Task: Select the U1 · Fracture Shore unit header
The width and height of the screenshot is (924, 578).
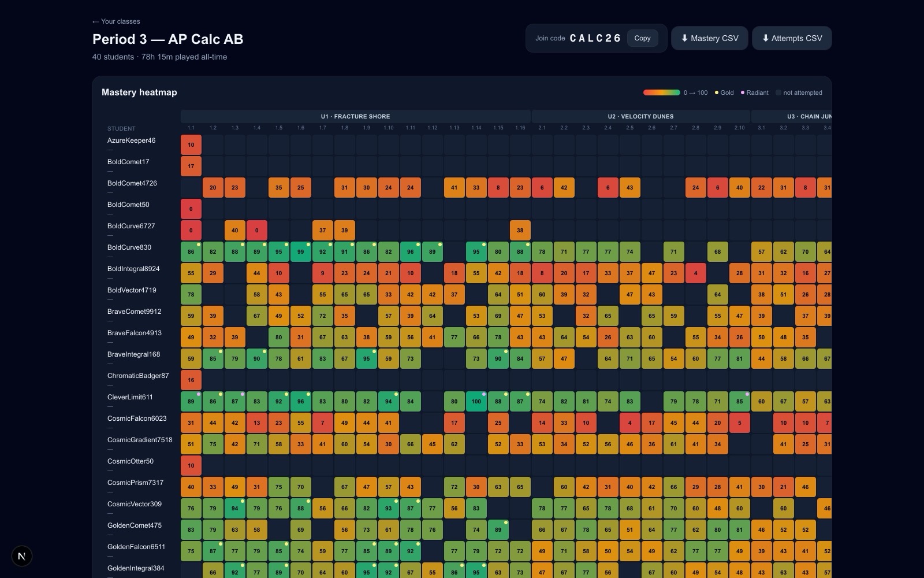Action: (355, 116)
